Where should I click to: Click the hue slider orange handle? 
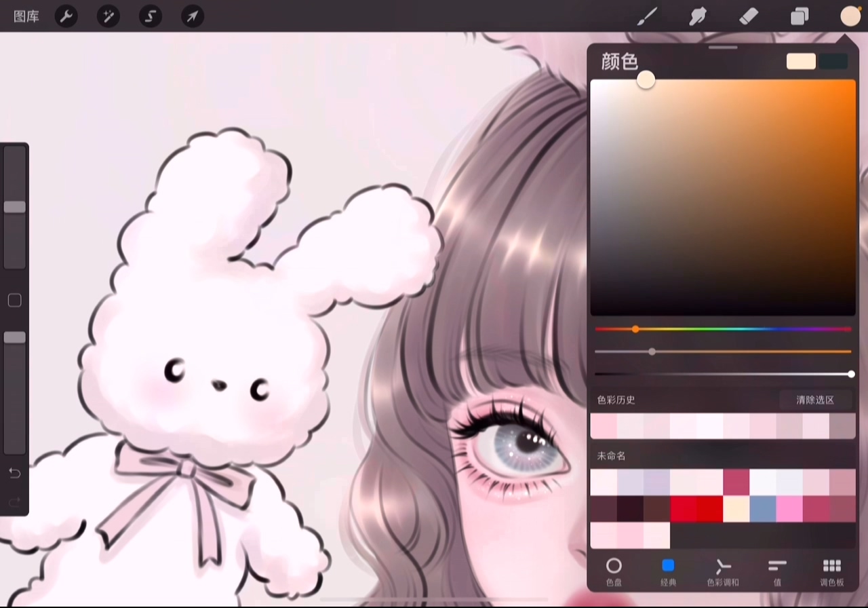(x=635, y=329)
